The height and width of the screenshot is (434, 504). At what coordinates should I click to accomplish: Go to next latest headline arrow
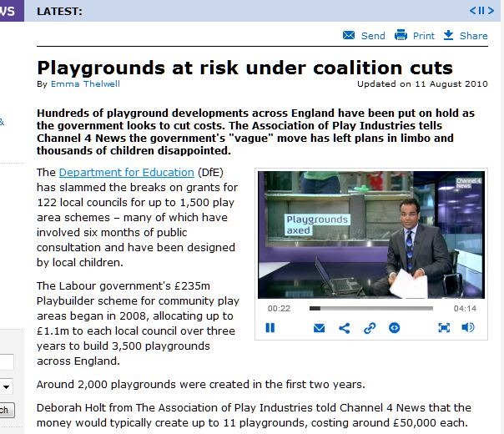point(491,11)
